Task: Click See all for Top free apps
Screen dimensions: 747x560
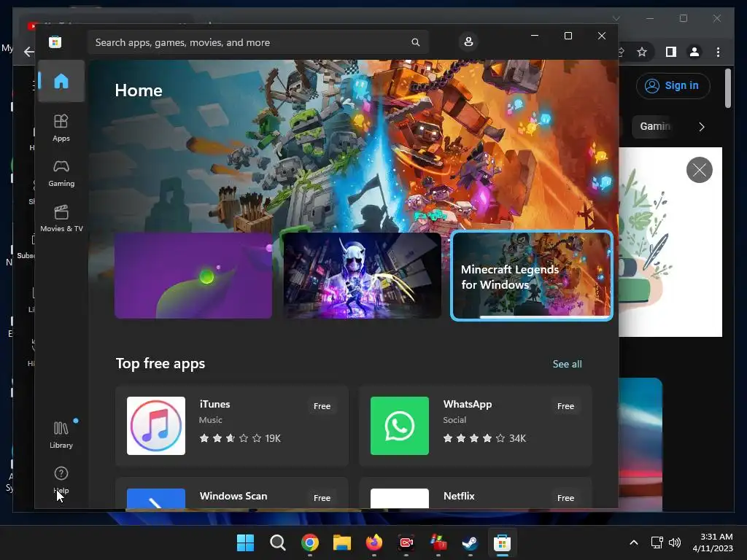Action: pos(567,364)
